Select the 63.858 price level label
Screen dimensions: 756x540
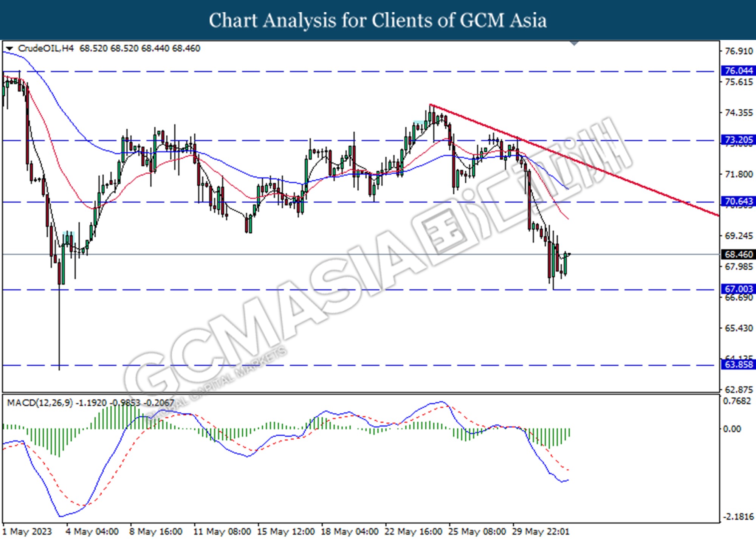point(738,365)
